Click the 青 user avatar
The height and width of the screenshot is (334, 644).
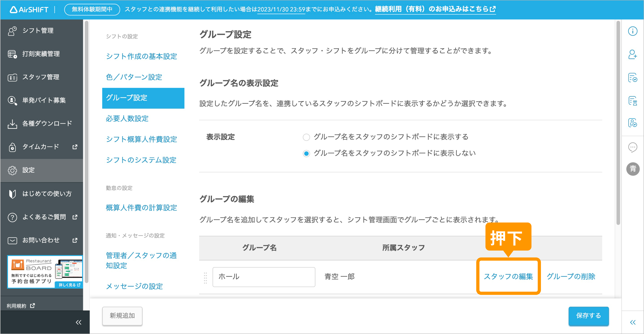633,169
